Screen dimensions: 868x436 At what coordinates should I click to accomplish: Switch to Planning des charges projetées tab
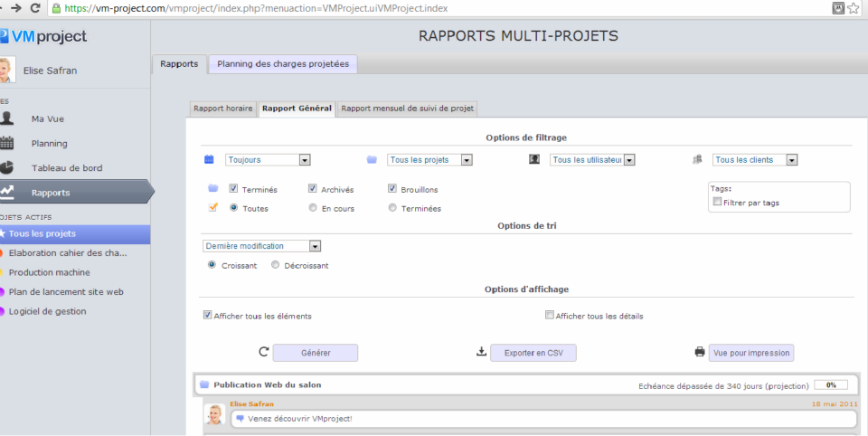[283, 63]
